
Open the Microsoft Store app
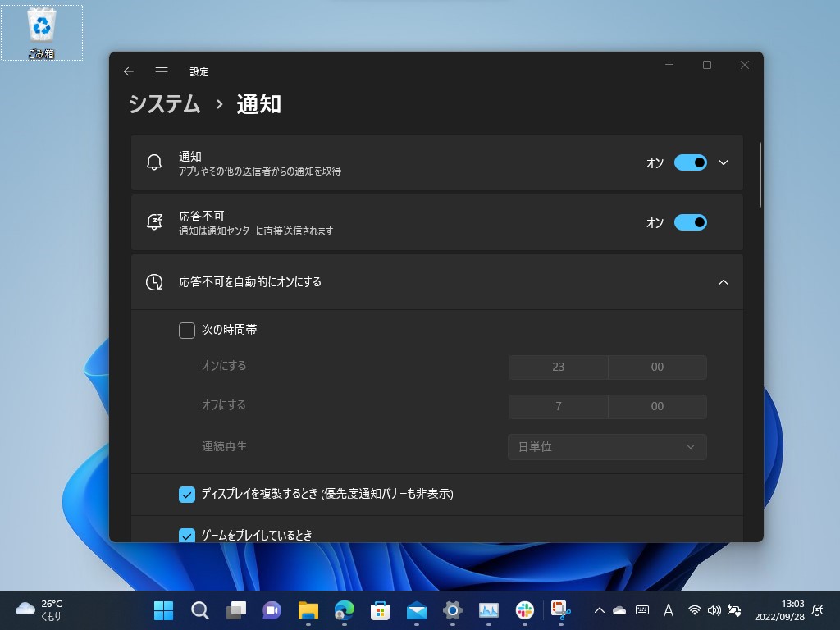coord(380,610)
